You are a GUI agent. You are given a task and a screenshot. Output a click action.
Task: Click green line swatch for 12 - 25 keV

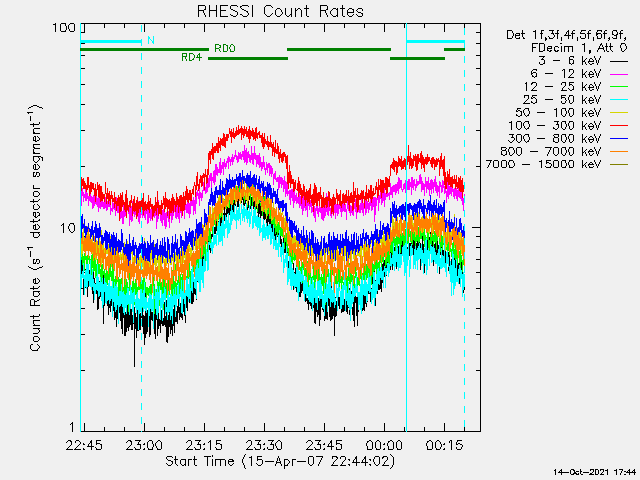point(619,87)
